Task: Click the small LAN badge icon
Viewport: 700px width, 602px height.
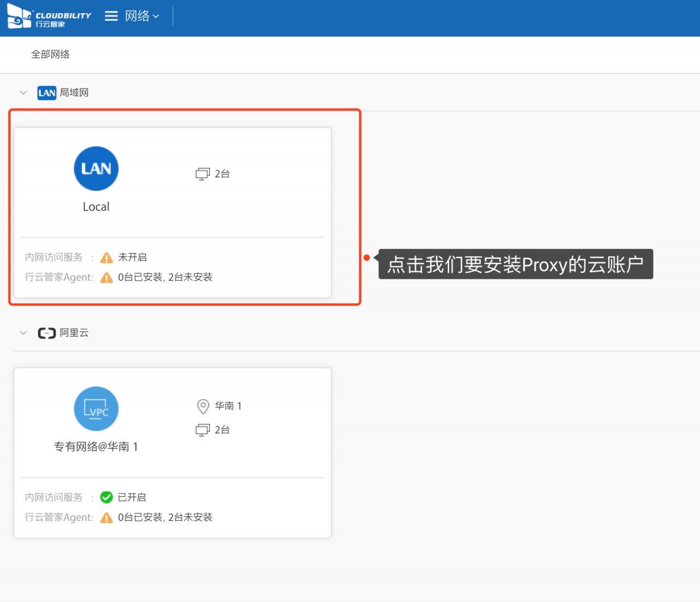Action: click(46, 93)
